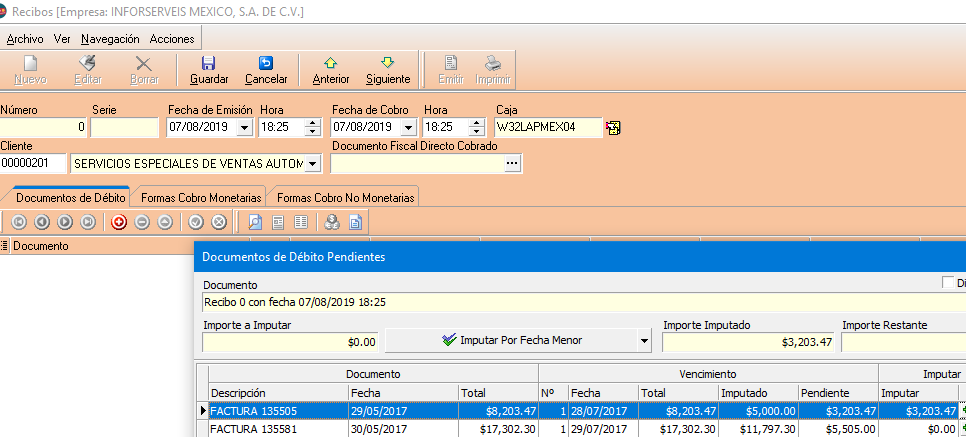Expand the Imputar Por Fecha Menor dropdown arrow
Screen dimensions: 966x437
pyautogui.click(x=643, y=341)
